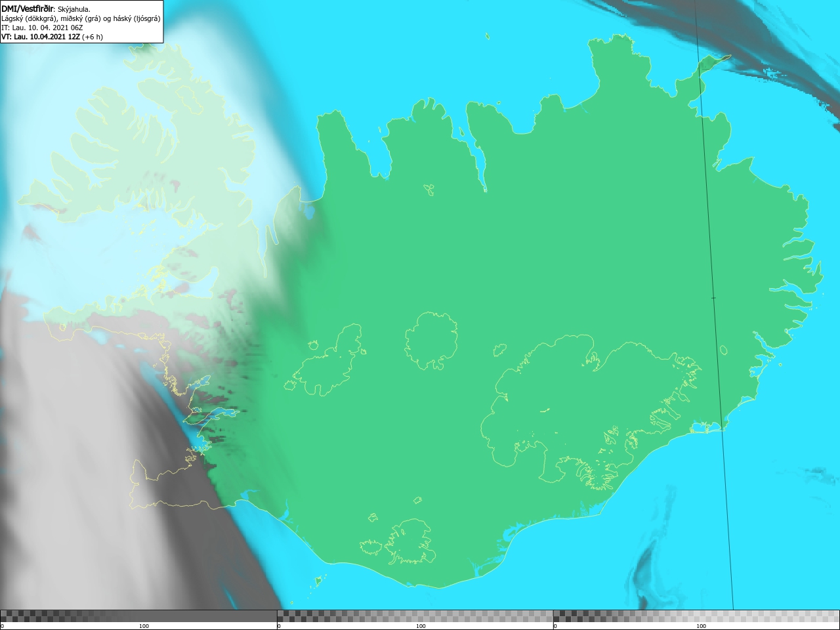Click the medium gray mid-cloud color scale bar
Screen dimensions: 840x630
click(415, 616)
